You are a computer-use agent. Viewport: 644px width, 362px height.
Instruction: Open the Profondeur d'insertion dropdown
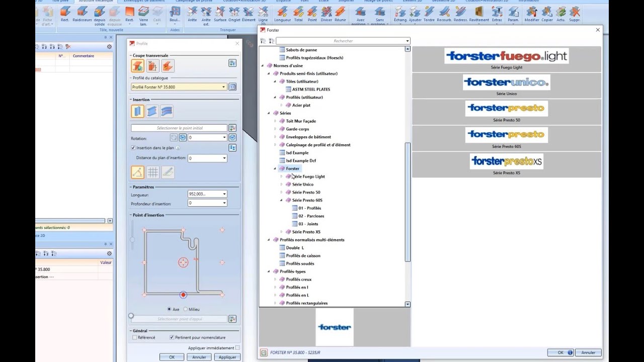(x=224, y=203)
